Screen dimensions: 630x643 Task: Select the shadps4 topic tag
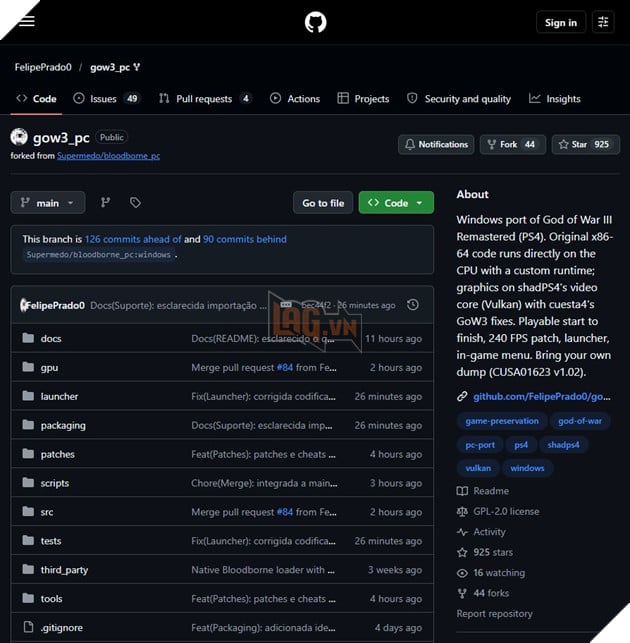[x=563, y=445]
